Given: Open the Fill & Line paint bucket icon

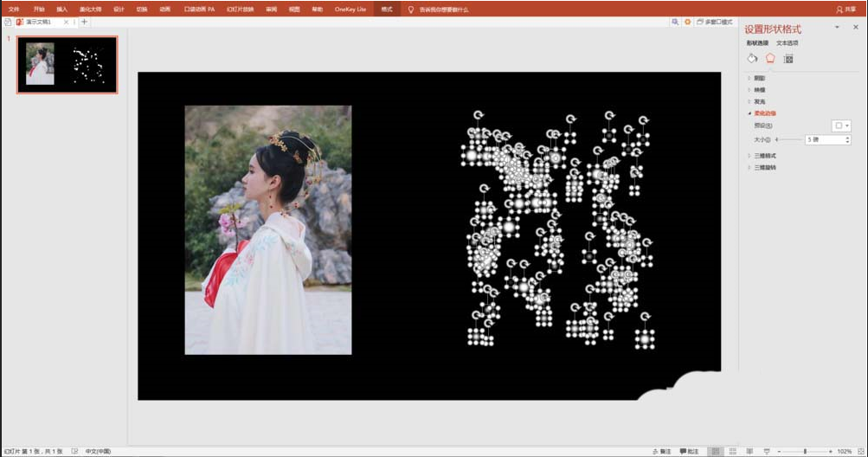Looking at the screenshot, I should click(752, 59).
